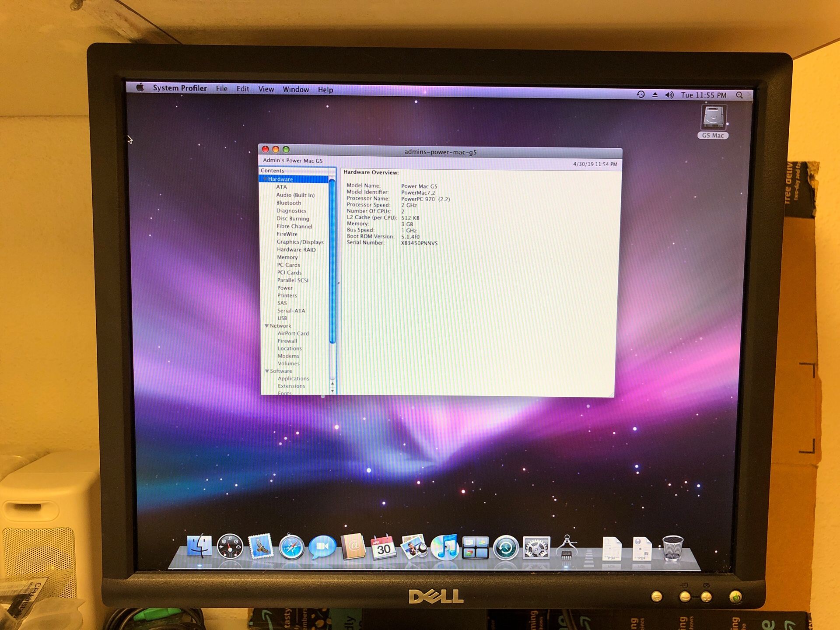Click the Contents list scrollbar thumb
The width and height of the screenshot is (840, 630).
[332, 262]
